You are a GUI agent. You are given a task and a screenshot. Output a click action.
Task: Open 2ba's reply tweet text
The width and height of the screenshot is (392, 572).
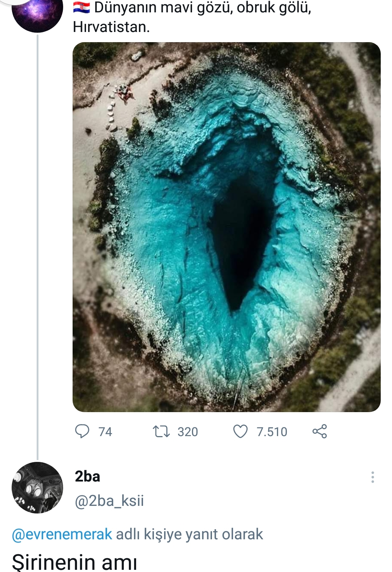(x=74, y=562)
